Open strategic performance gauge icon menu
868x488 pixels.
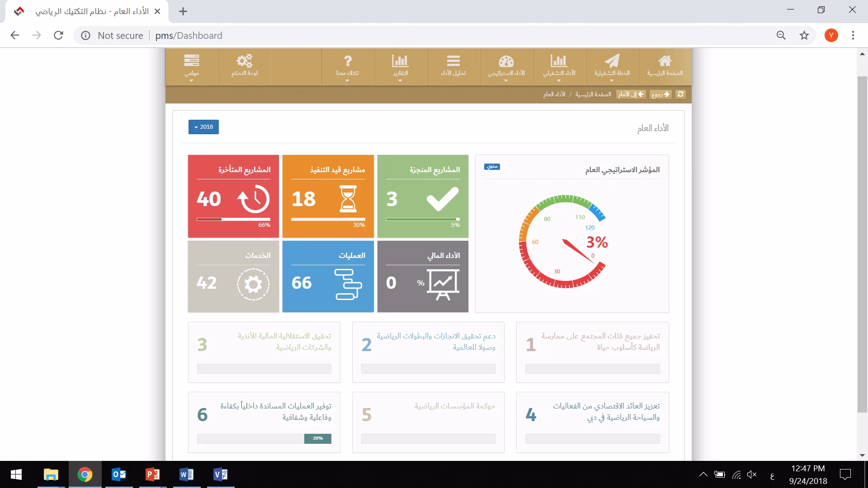[x=506, y=66]
